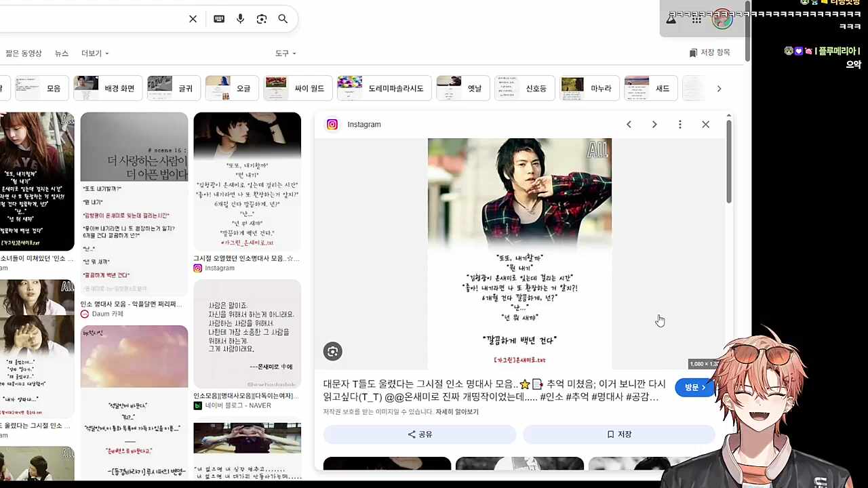The image size is (868, 488).
Task: Search by image with lens icon
Action: [262, 19]
